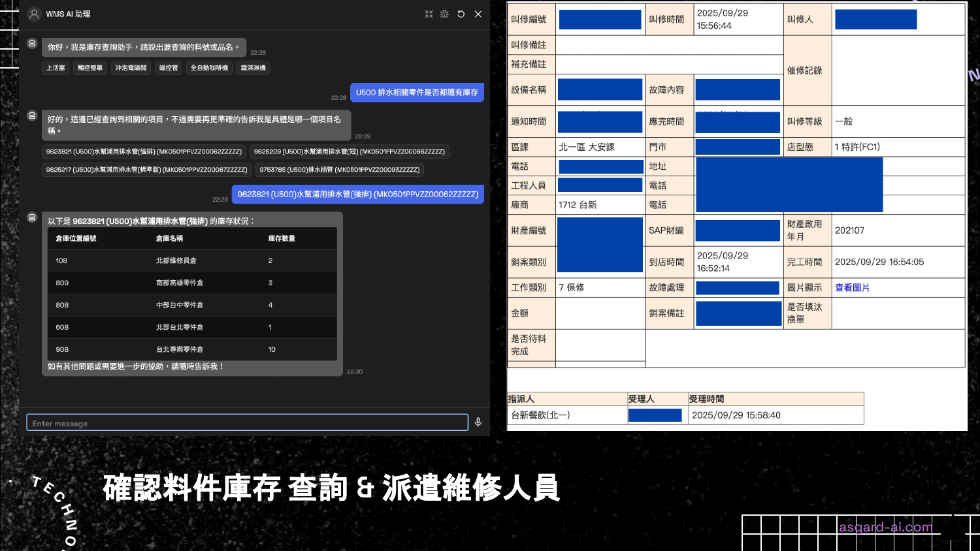Click the 叫修時間 value 2025/09/29 15:56:44
This screenshot has height=551, width=980.
point(722,19)
